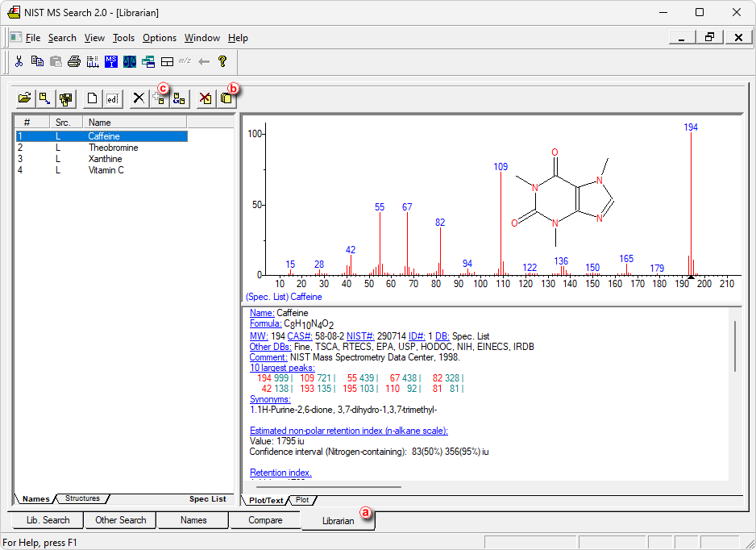The width and height of the screenshot is (756, 550).
Task: Click the back arrow toolbar icon
Action: (x=204, y=61)
